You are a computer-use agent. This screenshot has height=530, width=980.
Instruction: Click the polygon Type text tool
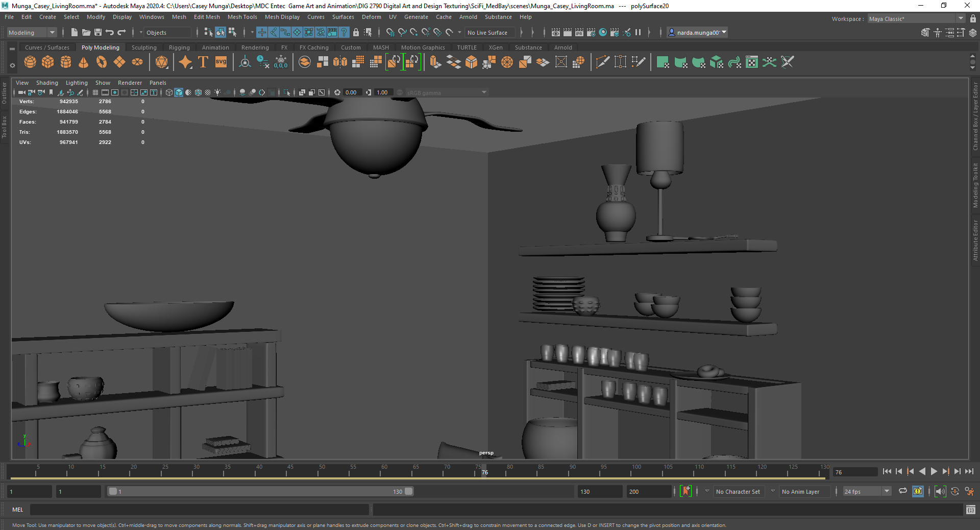click(203, 62)
